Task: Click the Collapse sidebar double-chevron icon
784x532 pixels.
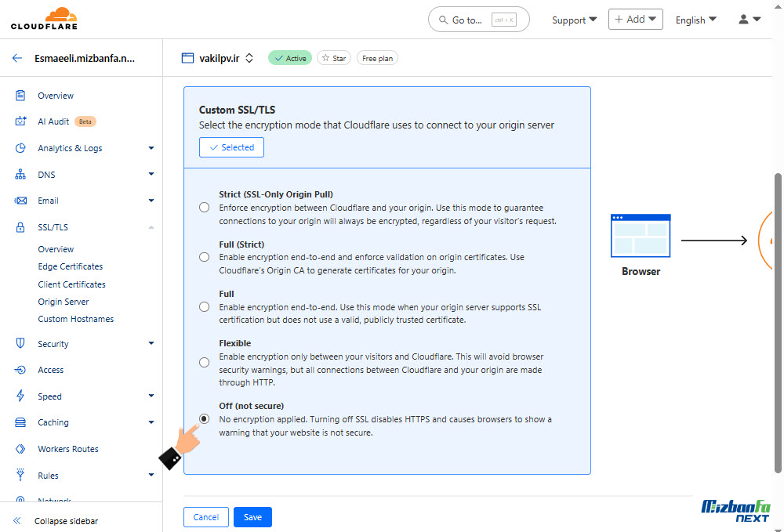Action: (17, 520)
